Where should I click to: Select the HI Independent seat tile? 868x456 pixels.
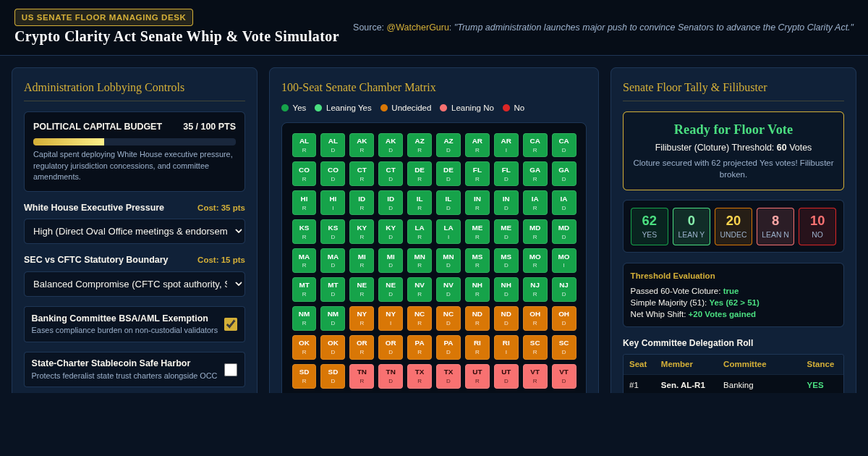tap(333, 203)
